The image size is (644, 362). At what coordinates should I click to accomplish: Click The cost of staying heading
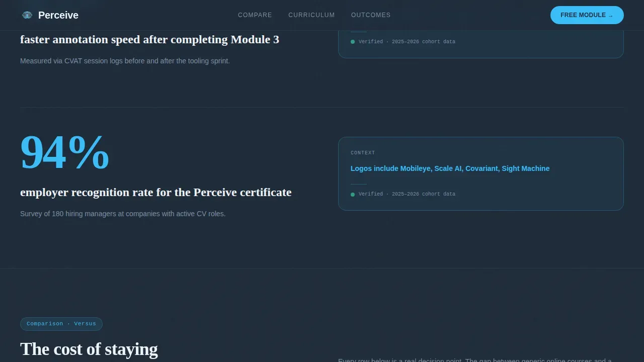click(x=89, y=349)
